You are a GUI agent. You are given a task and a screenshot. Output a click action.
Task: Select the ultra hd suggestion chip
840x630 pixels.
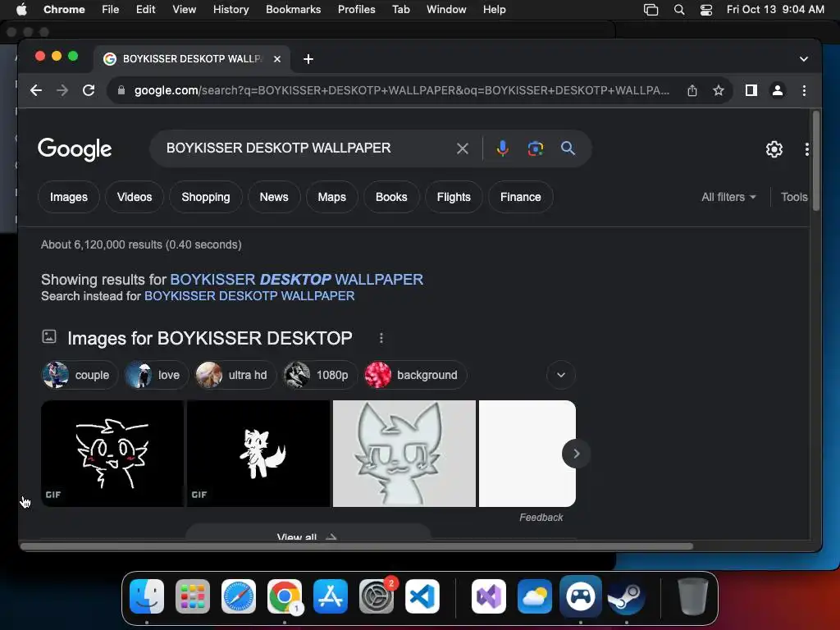point(235,375)
